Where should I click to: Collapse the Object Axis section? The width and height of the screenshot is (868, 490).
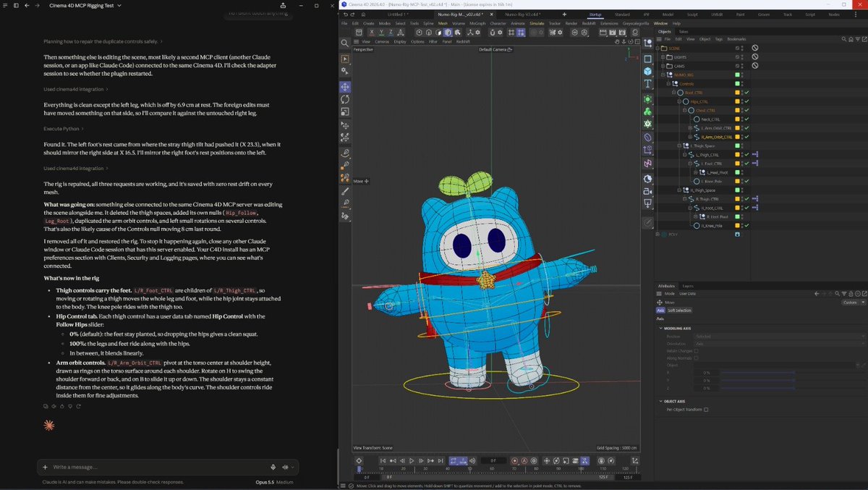(660, 401)
